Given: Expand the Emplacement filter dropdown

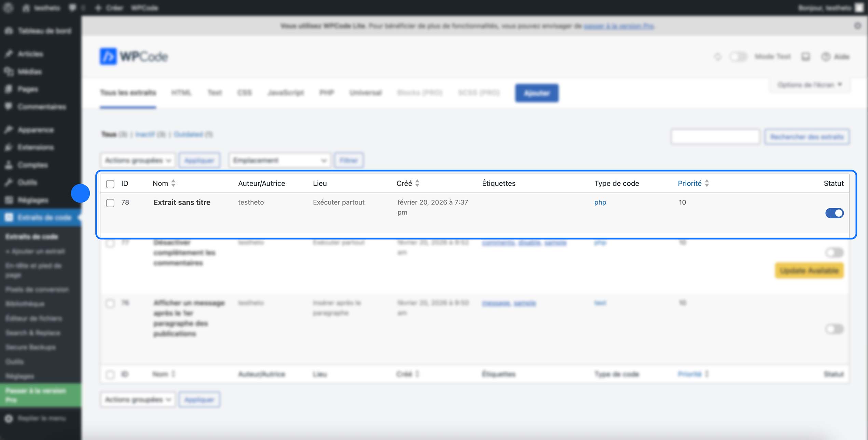Looking at the screenshot, I should point(279,160).
